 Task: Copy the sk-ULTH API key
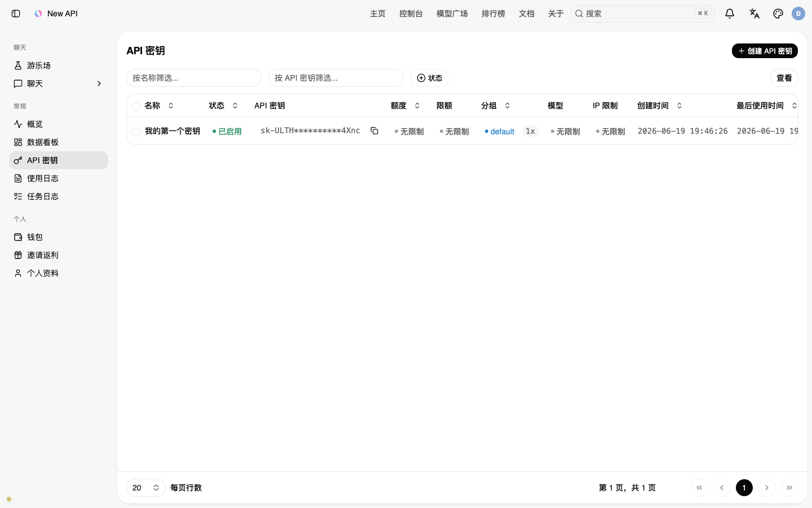tap(374, 131)
